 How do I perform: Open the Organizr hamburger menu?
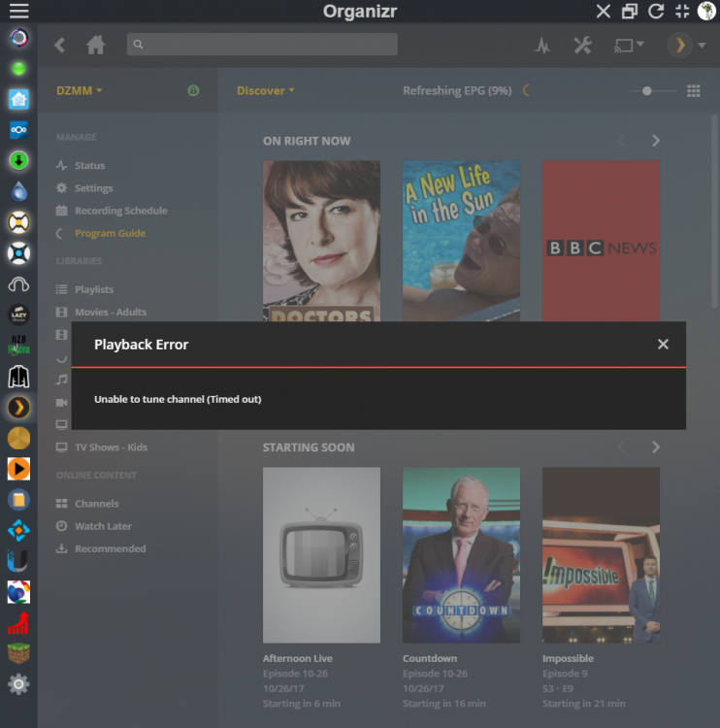tap(19, 11)
